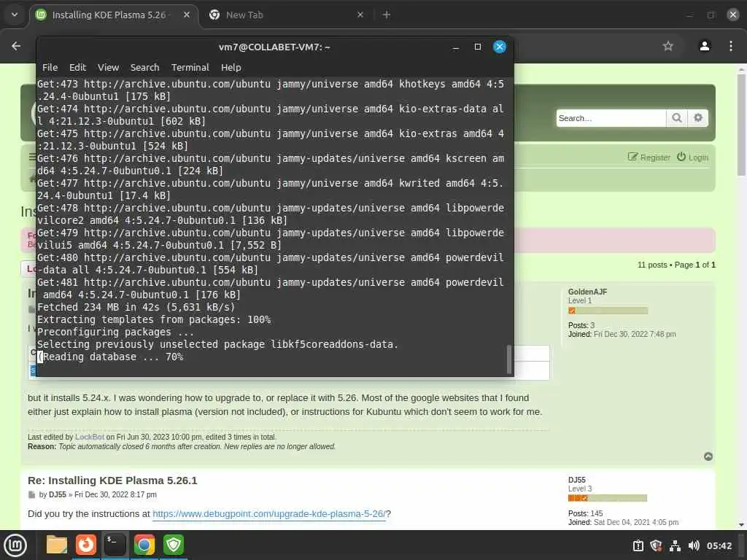Maximize the terminal window
Image resolution: width=747 pixels, height=560 pixels.
point(477,47)
